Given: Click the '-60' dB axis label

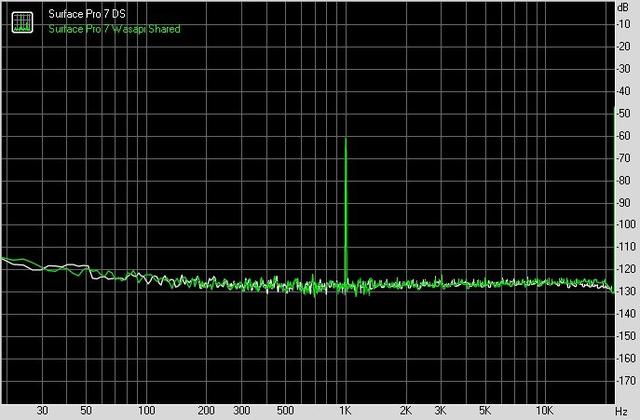Looking at the screenshot, I should 623,136.
